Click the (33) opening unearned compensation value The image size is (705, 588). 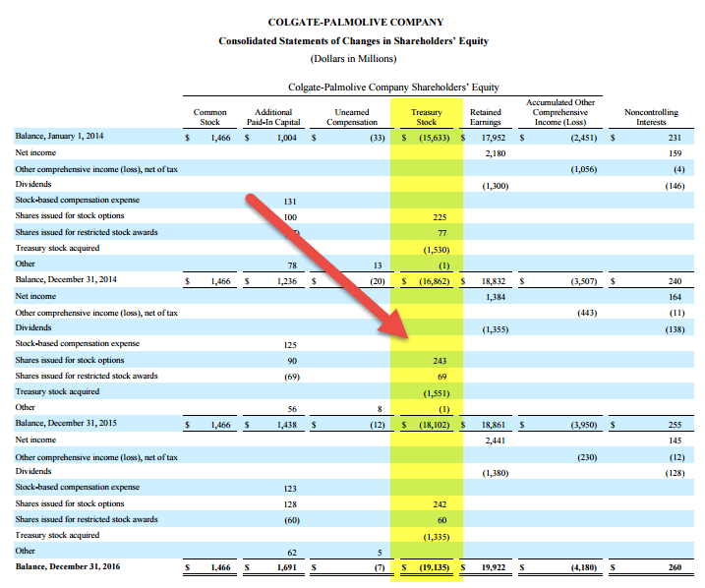pos(378,138)
